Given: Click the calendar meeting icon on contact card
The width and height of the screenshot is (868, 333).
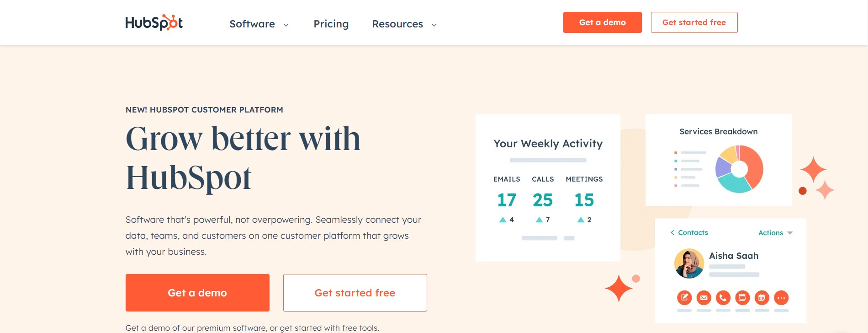Looking at the screenshot, I should [x=762, y=298].
